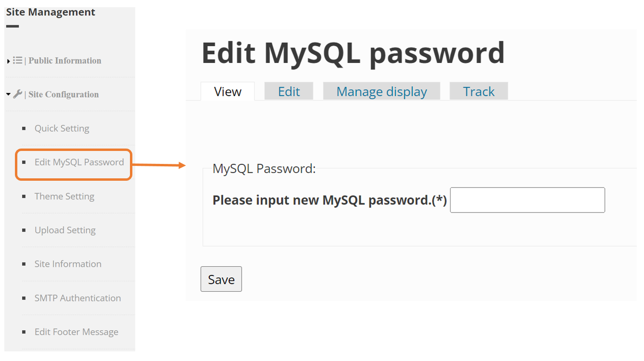Select SMTP Authentication in sidebar
Viewport: 644px width, 361px height.
tap(77, 298)
